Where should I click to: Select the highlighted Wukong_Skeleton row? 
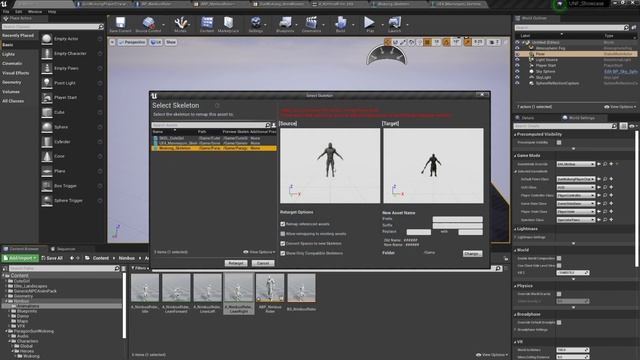pos(214,148)
